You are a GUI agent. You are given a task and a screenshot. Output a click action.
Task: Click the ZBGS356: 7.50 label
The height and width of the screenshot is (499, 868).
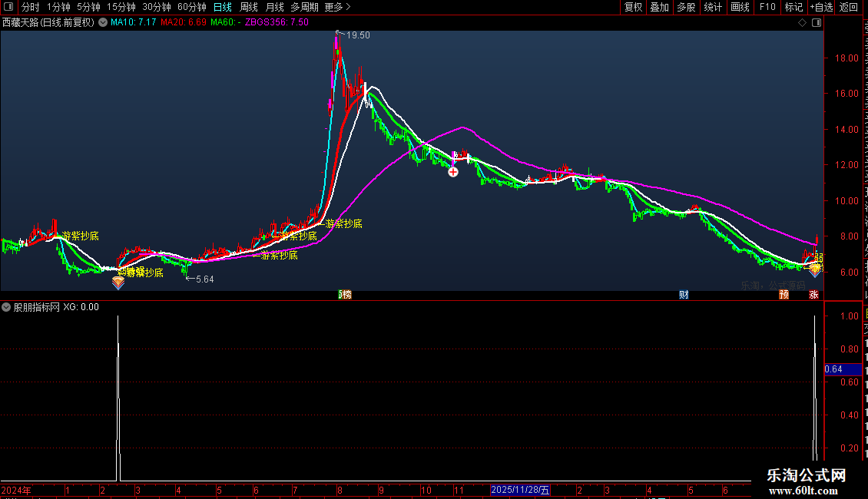(x=277, y=22)
